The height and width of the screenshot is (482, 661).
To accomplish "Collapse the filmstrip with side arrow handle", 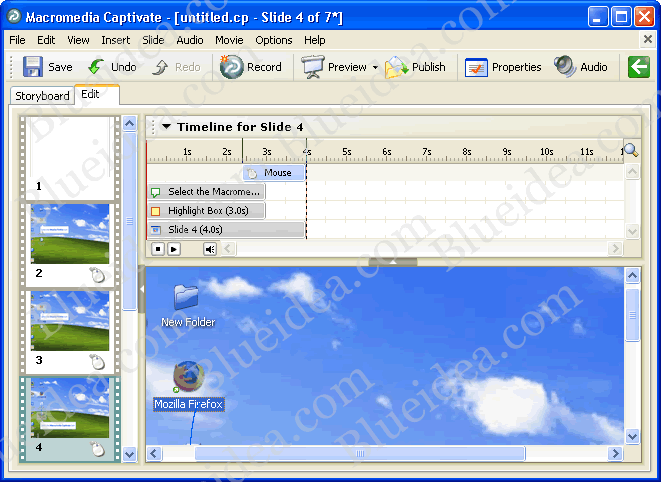I will tap(142, 289).
